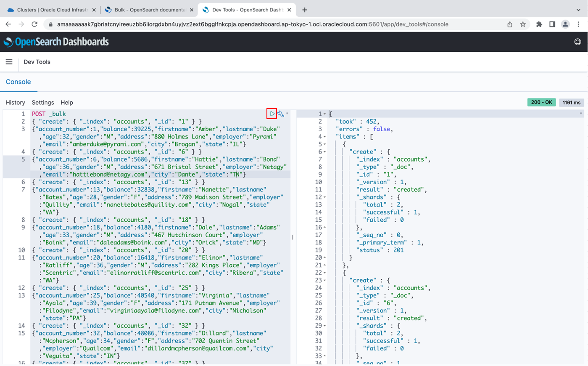The width and height of the screenshot is (588, 366).
Task: Collapse the "items" array at line 4
Action: 325,137
